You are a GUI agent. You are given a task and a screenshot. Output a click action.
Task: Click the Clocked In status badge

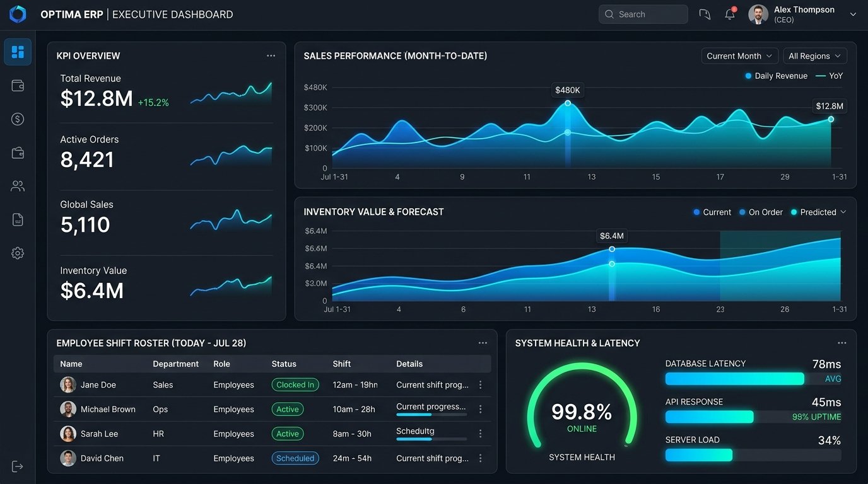pos(295,385)
